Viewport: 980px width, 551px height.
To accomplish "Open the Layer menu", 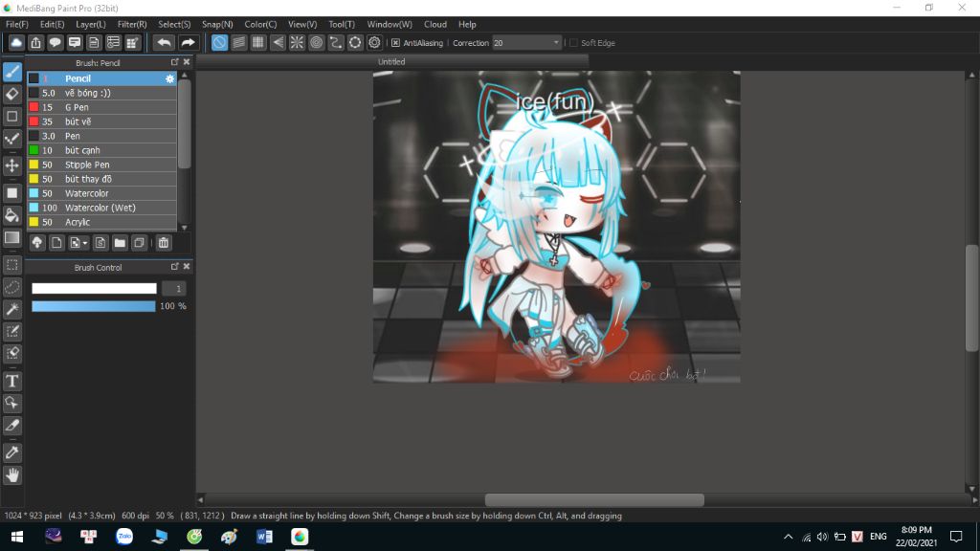I will click(x=91, y=24).
